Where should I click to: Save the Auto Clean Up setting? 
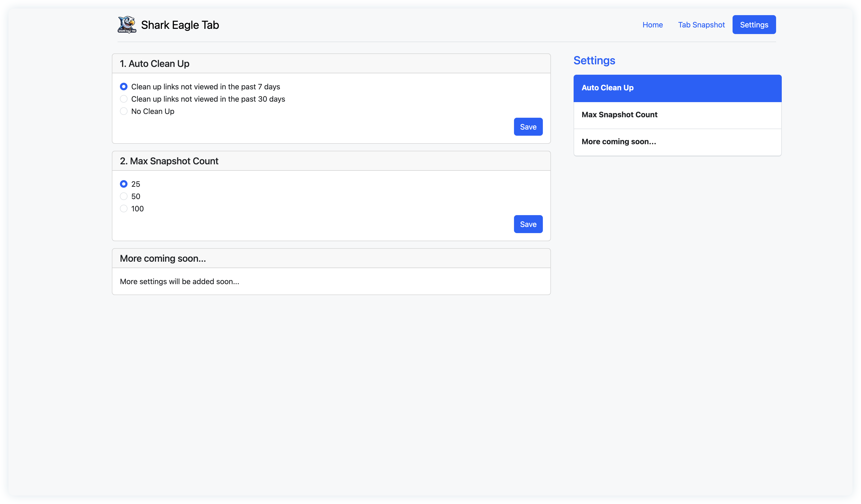pos(528,127)
